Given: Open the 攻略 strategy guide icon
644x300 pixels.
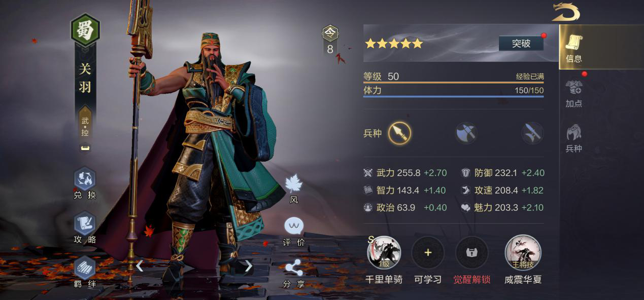Looking at the screenshot, I should (x=85, y=224).
